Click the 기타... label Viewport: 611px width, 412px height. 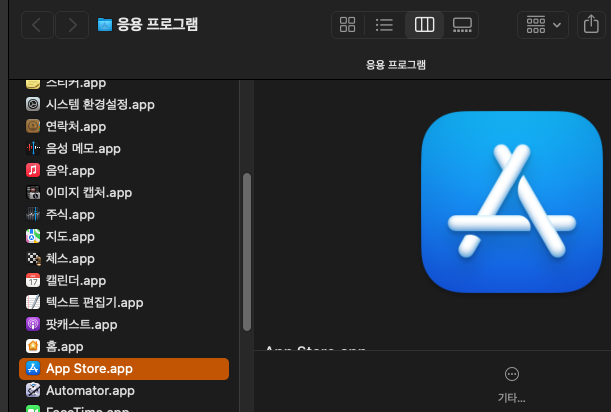coord(512,398)
